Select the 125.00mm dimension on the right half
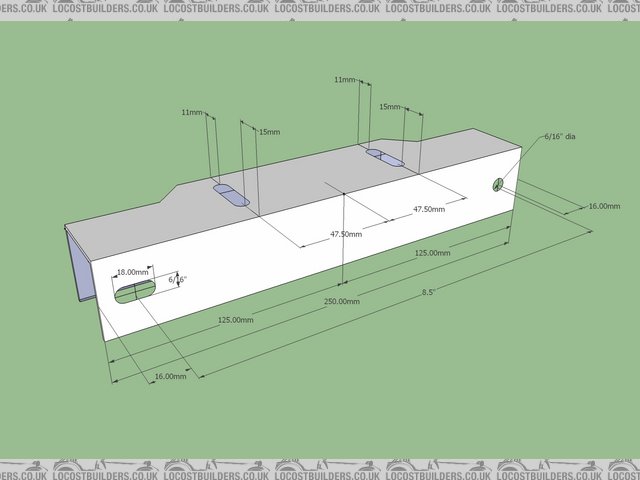The width and height of the screenshot is (640, 480). [434, 253]
